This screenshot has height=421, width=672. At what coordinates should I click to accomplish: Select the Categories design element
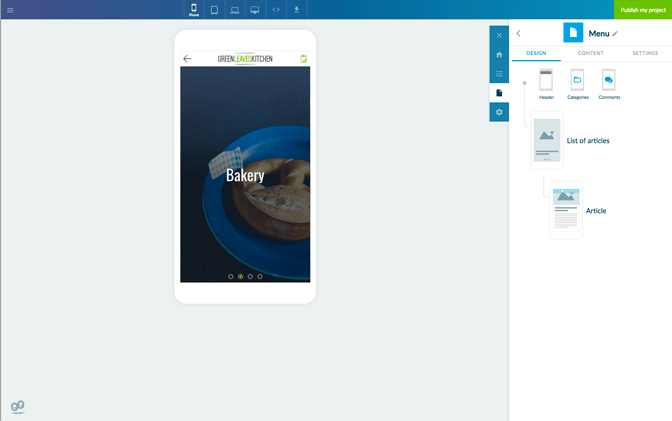[x=577, y=82]
